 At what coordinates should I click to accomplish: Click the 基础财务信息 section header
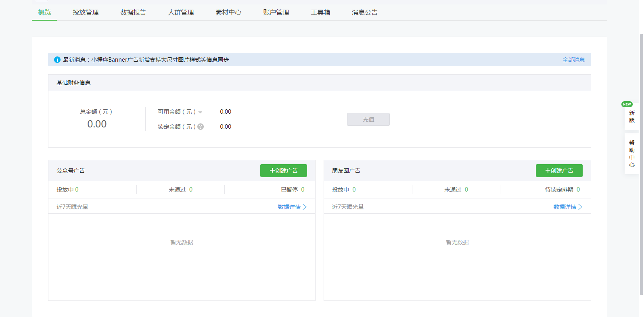320,83
